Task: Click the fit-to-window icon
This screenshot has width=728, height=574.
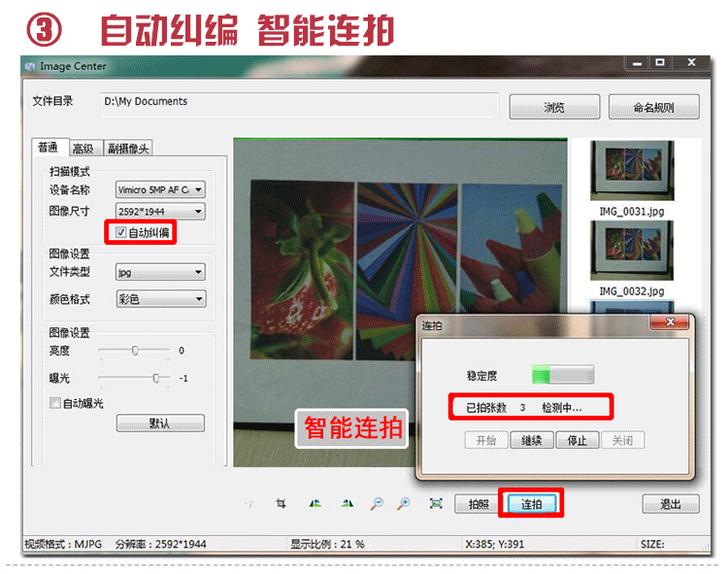Action: pos(436,503)
